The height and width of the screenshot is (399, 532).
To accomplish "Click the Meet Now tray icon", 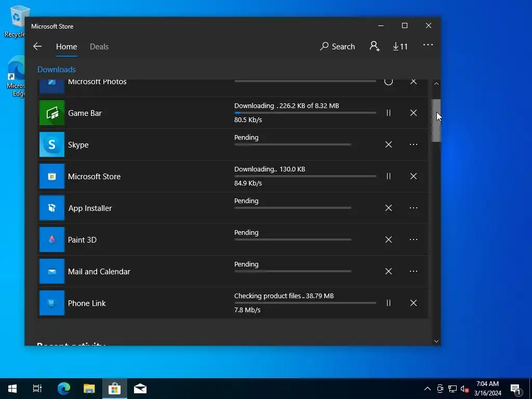I will 440,389.
